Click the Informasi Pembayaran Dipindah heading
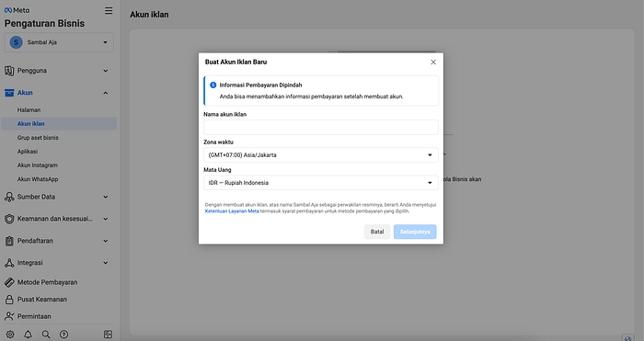 260,85
